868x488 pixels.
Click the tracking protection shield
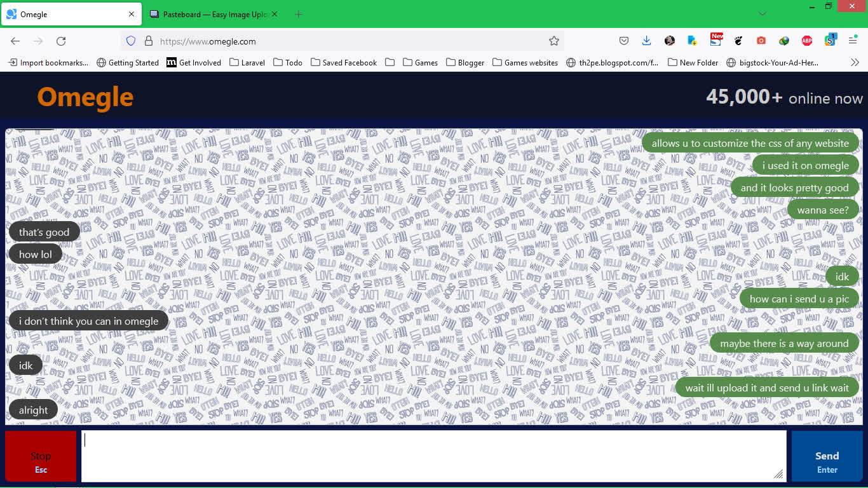131,41
